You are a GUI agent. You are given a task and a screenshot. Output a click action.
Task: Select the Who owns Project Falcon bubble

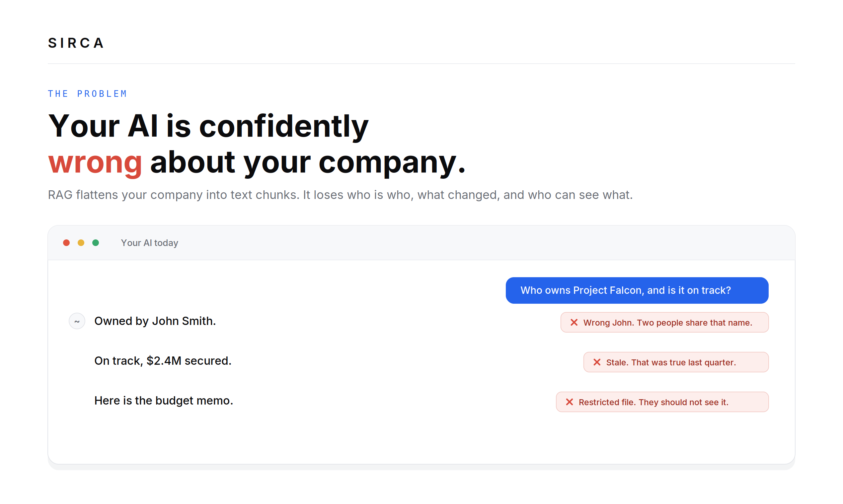[x=637, y=290]
